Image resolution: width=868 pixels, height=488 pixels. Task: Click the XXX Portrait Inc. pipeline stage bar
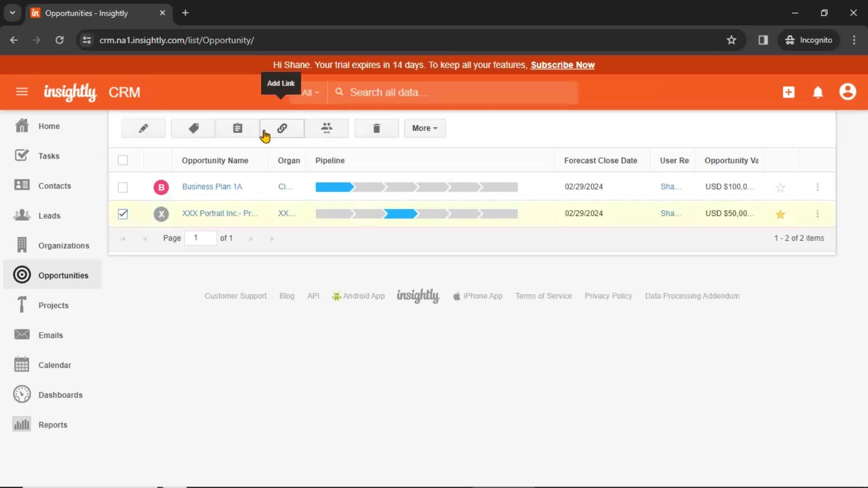coord(416,214)
